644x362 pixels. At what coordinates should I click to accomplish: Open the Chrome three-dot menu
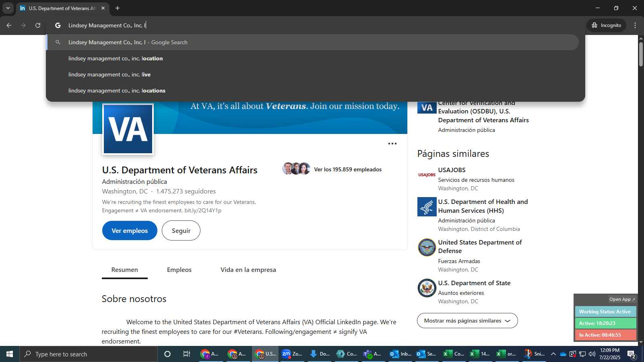(635, 25)
